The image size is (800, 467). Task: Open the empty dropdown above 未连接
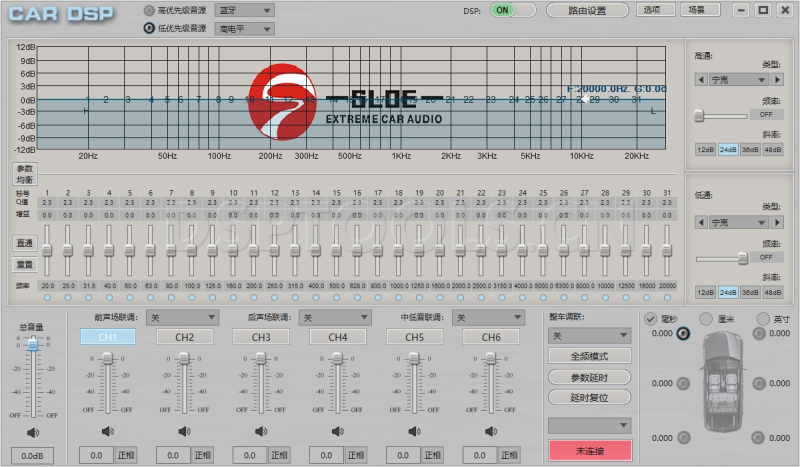(x=590, y=425)
